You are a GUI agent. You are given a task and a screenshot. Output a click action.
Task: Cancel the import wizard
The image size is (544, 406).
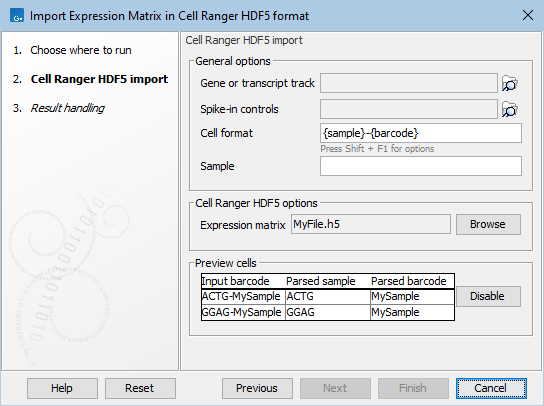491,388
